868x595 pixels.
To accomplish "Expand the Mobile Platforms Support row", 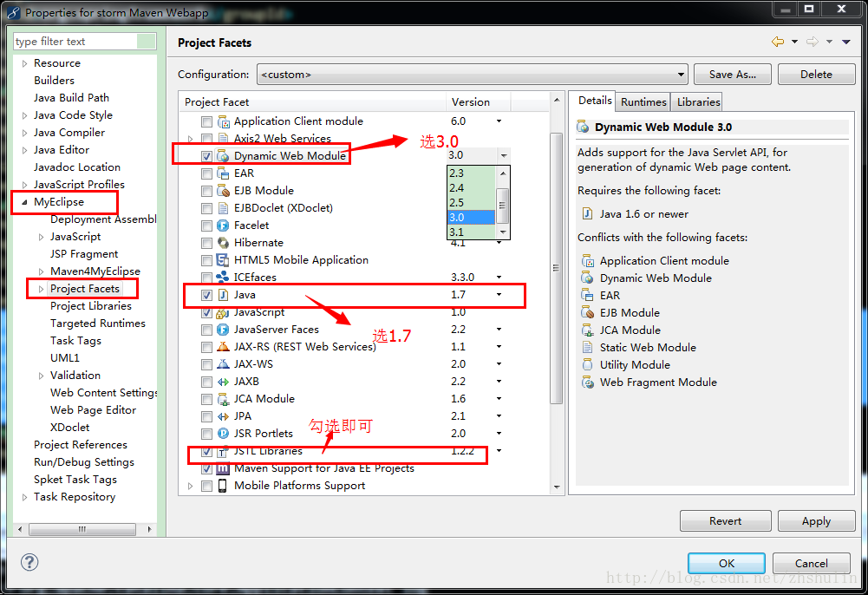I will 190,486.
